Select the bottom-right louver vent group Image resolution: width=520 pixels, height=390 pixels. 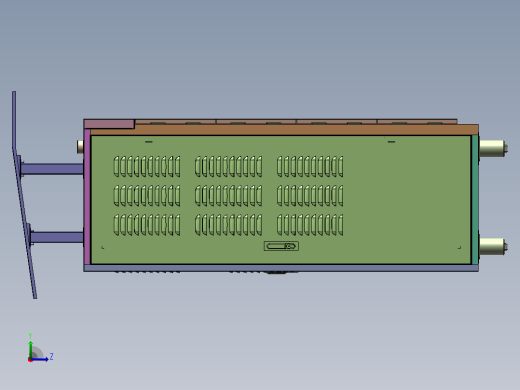click(310, 225)
